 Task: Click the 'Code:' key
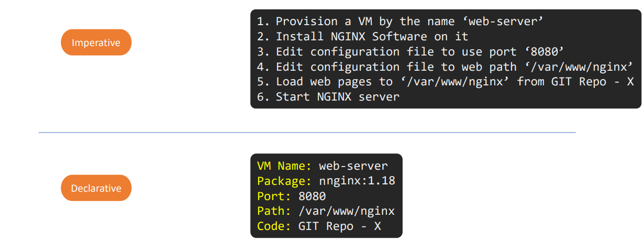point(274,226)
